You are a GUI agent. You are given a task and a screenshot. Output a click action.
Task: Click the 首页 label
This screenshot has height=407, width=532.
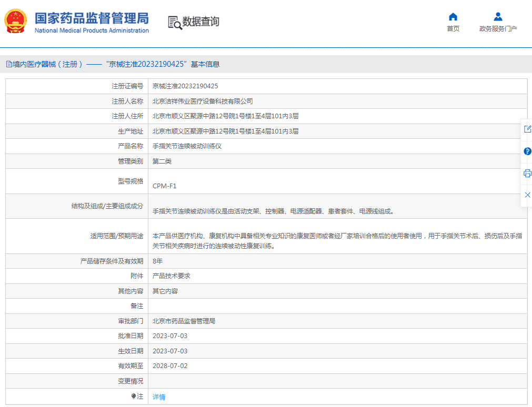coord(453,29)
